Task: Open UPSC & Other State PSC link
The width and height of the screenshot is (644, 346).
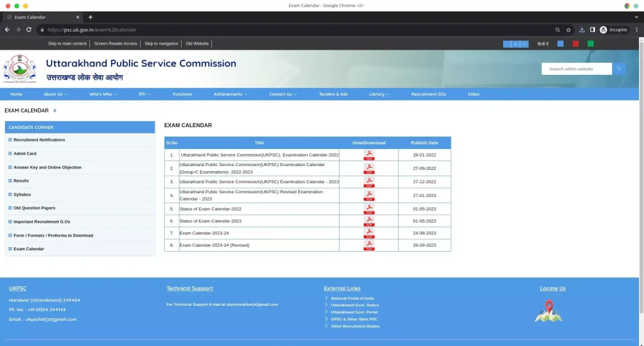Action: [x=354, y=320]
